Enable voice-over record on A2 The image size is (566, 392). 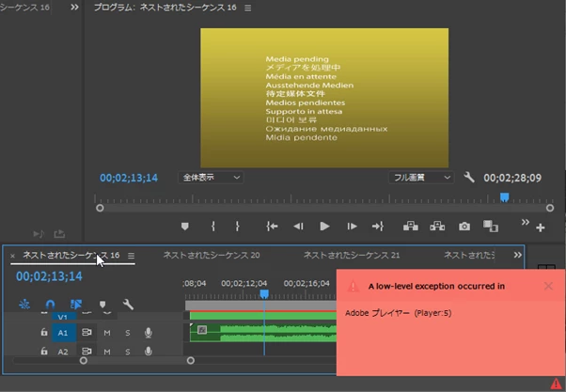[148, 351]
